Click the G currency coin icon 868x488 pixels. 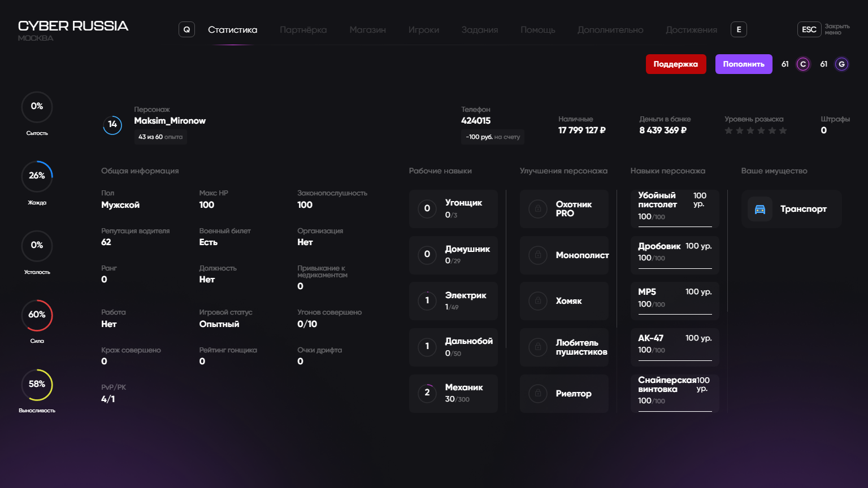(841, 64)
